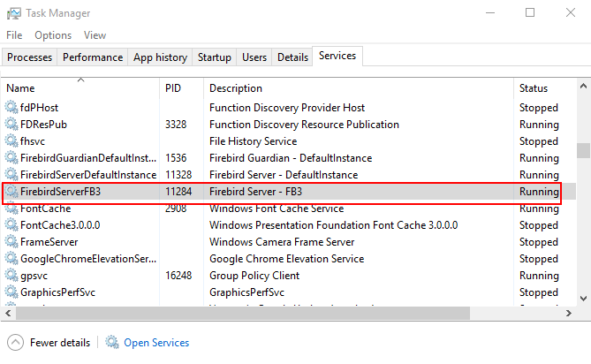This screenshot has height=364, width=591.
Task: Switch to the Processes tab
Action: coord(29,57)
